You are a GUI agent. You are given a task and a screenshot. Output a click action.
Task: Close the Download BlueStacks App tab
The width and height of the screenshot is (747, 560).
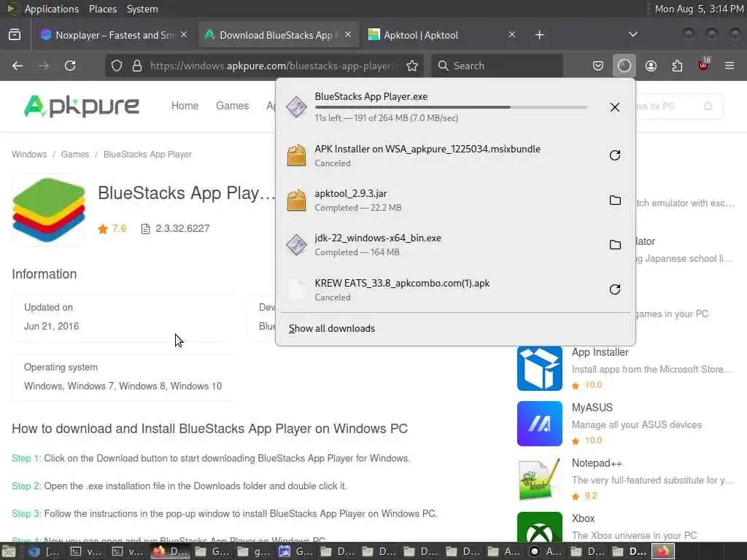(348, 35)
